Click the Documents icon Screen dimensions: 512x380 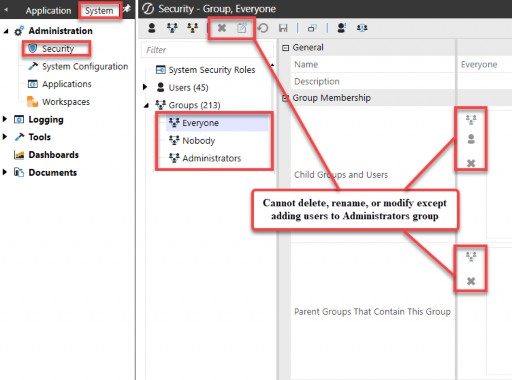tap(19, 172)
